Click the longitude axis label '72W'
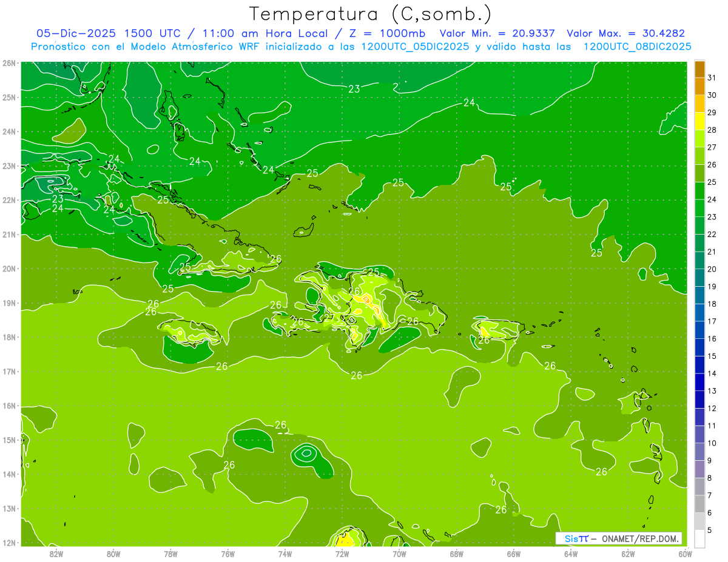 (342, 554)
